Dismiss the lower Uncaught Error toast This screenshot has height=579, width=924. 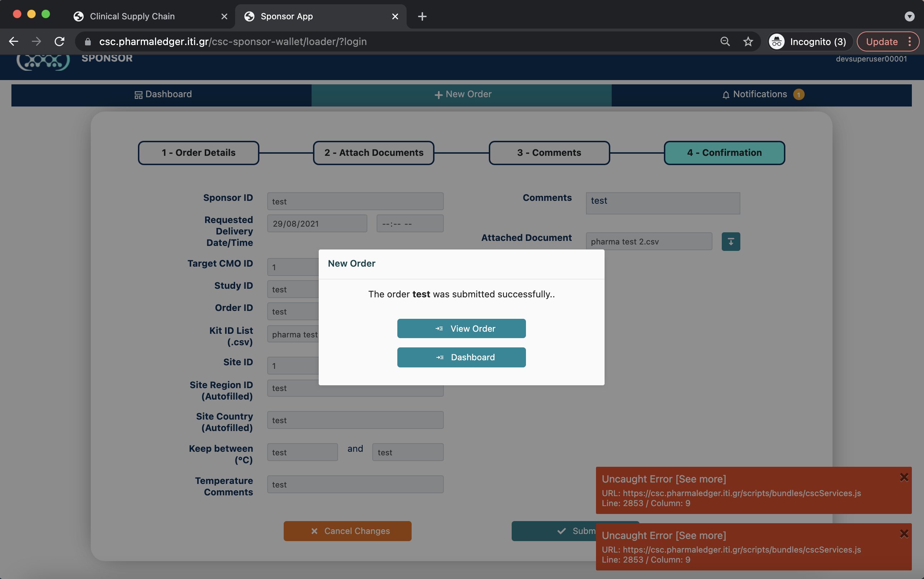tap(904, 534)
